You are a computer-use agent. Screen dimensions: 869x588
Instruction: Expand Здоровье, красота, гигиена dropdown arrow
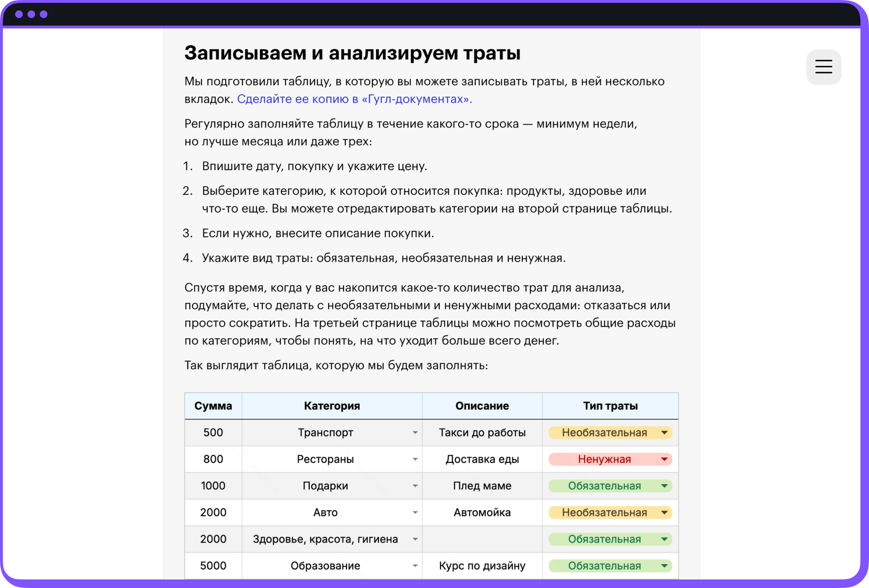pos(415,539)
